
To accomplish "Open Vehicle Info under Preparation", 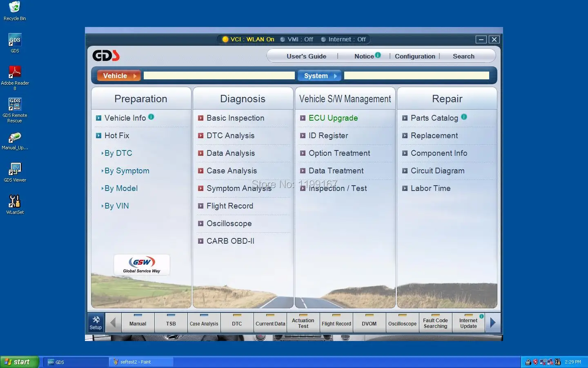I will click(x=125, y=118).
